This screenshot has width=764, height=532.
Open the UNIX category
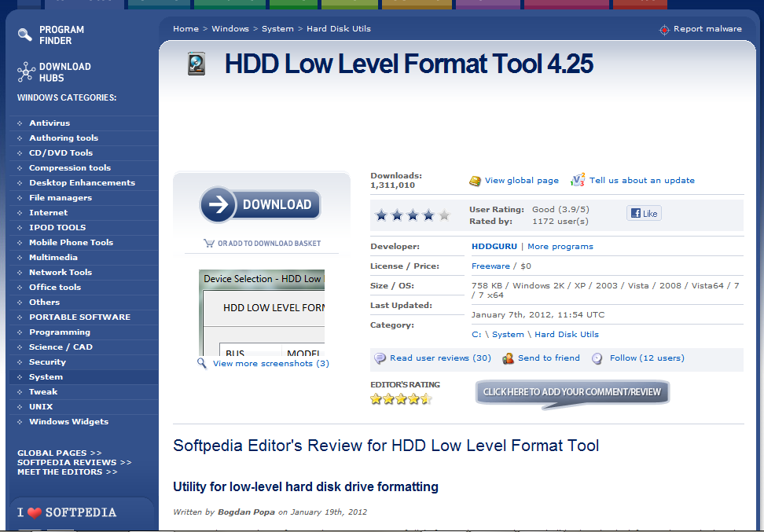click(x=41, y=407)
